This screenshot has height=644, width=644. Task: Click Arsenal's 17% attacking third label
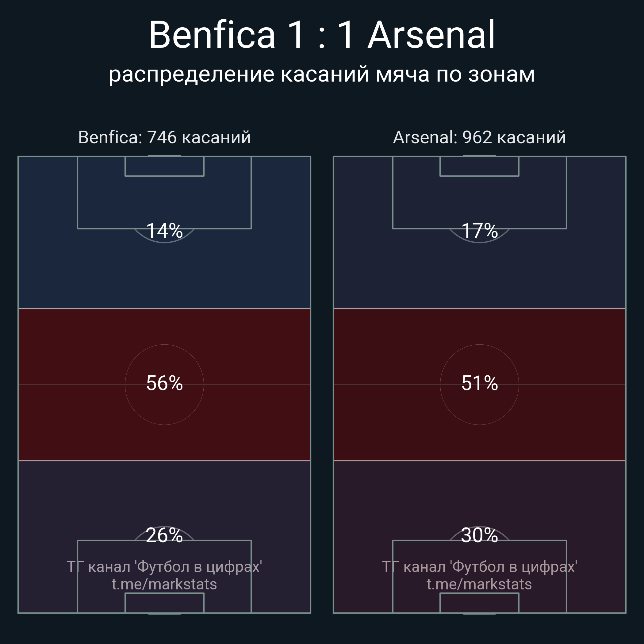click(x=479, y=231)
